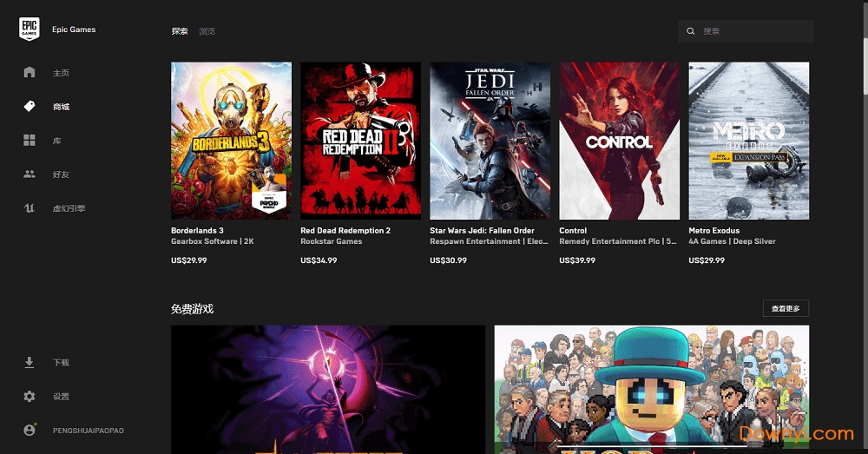Open the home page icon (主页)
868x454 pixels.
[30, 72]
